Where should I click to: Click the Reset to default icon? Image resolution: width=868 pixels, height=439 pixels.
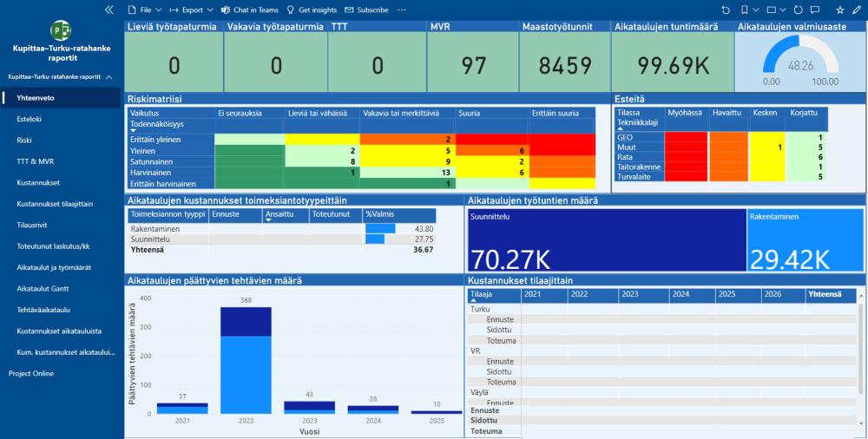coord(726,10)
